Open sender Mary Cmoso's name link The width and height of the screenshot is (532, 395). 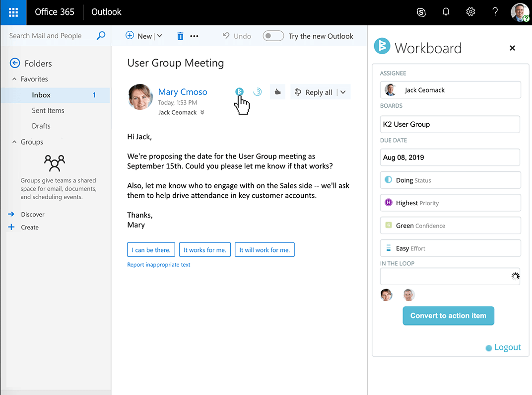click(x=183, y=92)
